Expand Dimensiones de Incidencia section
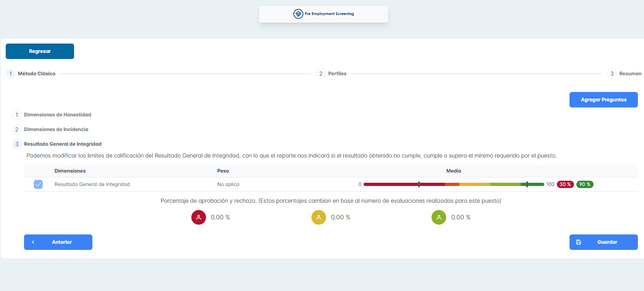This screenshot has width=644, height=291. [x=56, y=129]
